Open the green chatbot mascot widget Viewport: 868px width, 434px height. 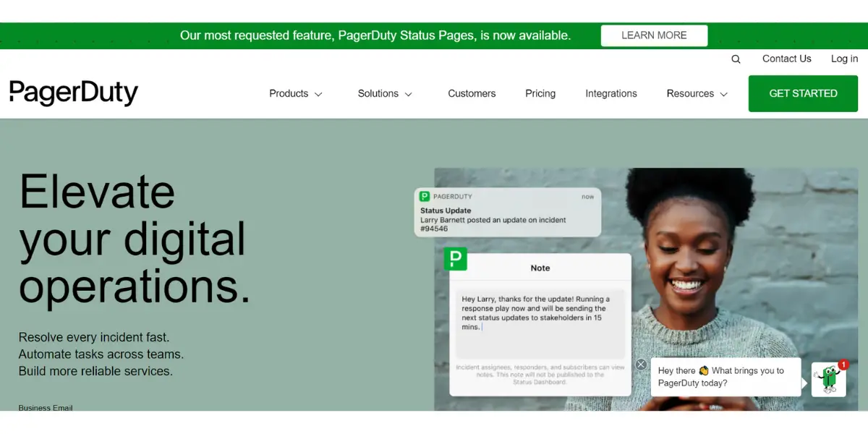click(828, 379)
